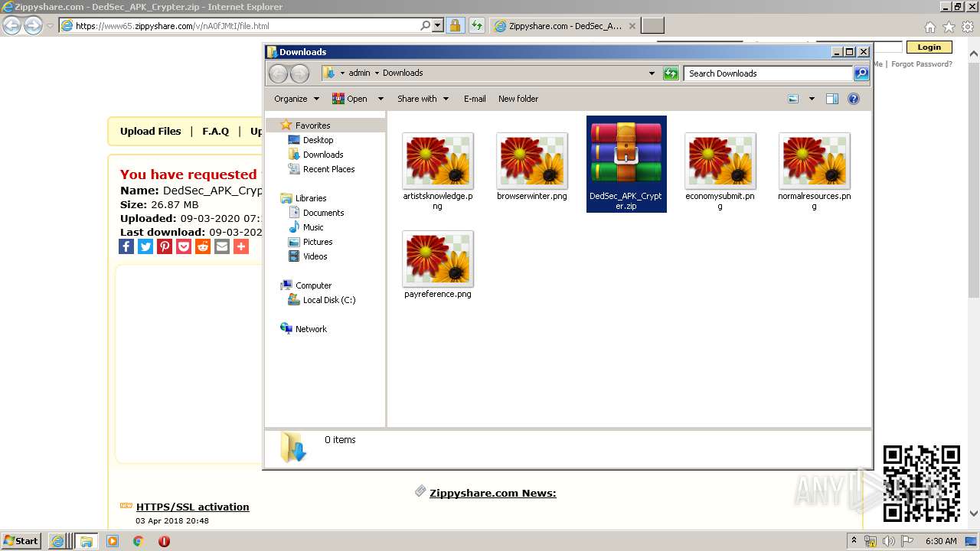Select the DedSec_APK_Crypter.zip archive file
Image resolution: width=980 pixels, height=551 pixels.
tap(626, 164)
